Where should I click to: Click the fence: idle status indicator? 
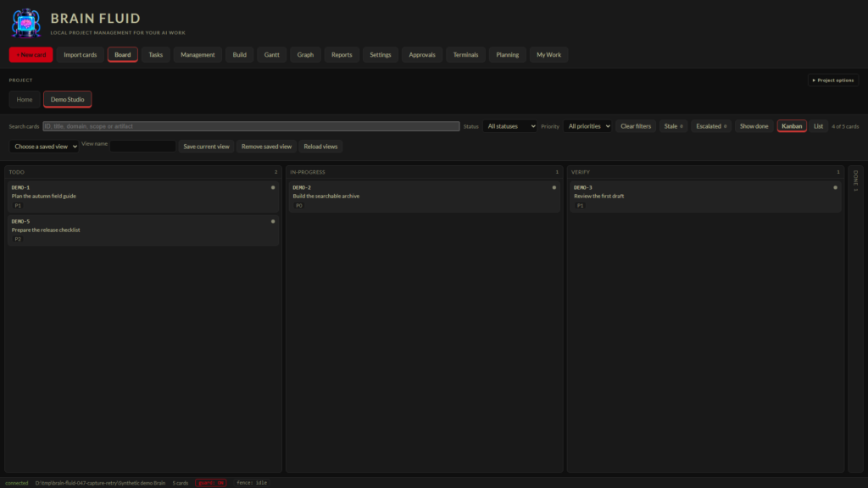point(252,483)
